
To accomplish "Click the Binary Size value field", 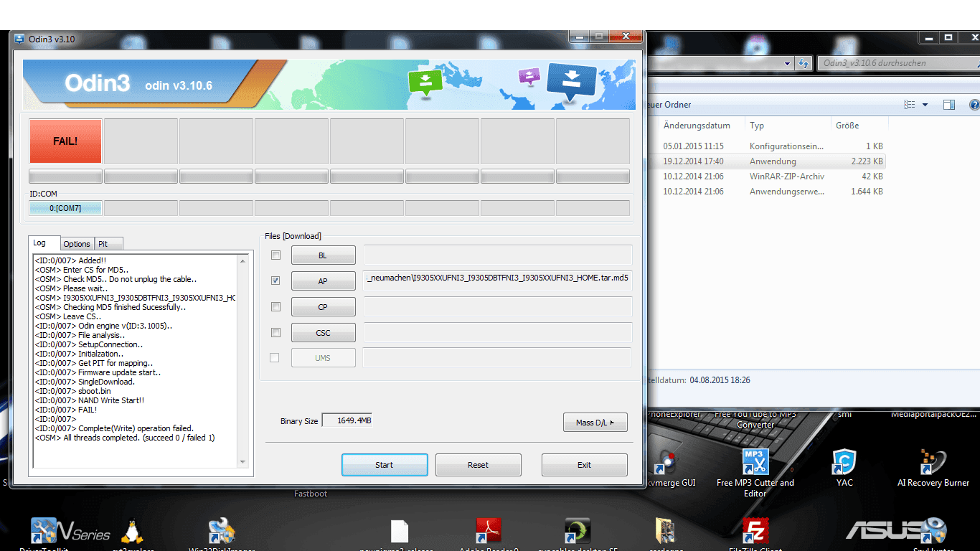I will (347, 420).
